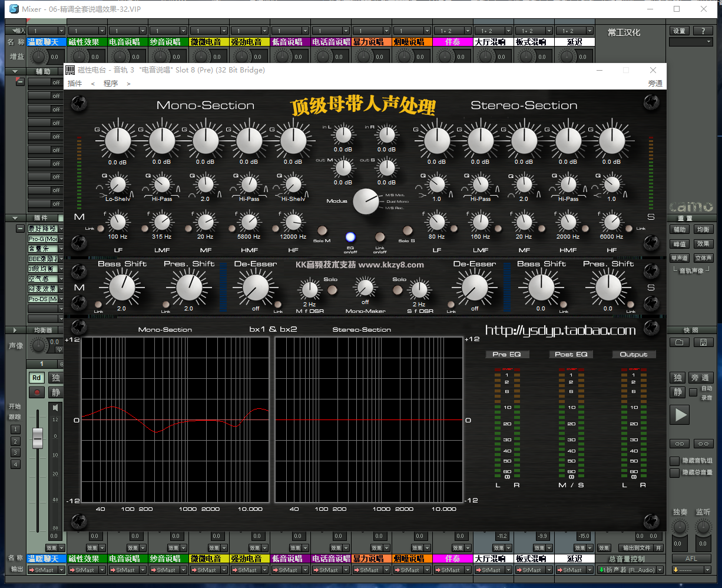The image size is (722, 588).
Task: Enable the 隐藏总音量 checkbox
Action: (675, 473)
